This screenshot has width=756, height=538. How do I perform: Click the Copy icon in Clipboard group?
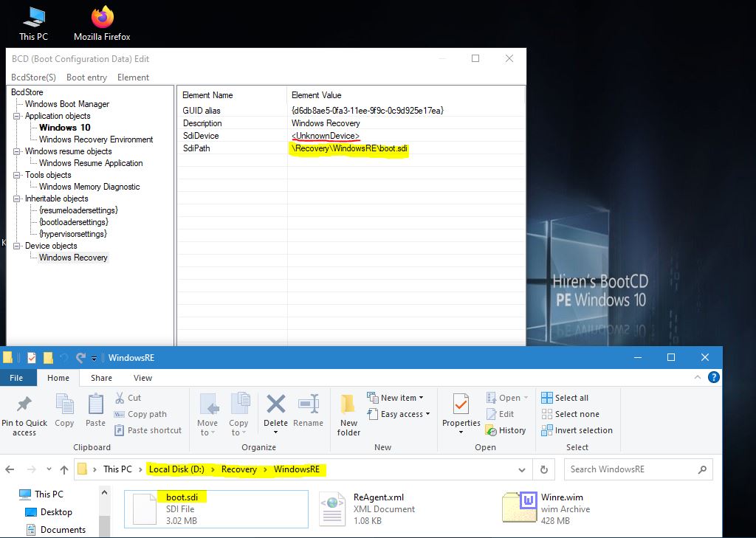tap(64, 405)
